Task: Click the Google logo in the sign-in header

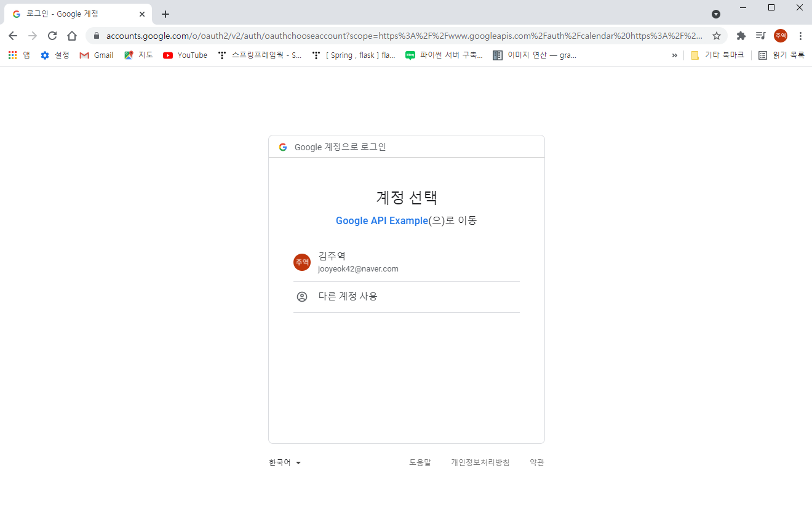Action: pyautogui.click(x=283, y=147)
